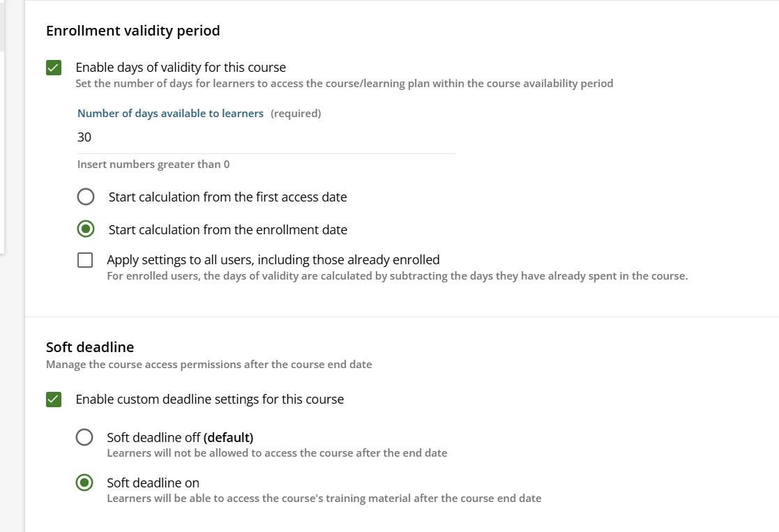The width and height of the screenshot is (779, 532).
Task: Click the 'Enrollment validity period' section heading
Action: click(133, 31)
